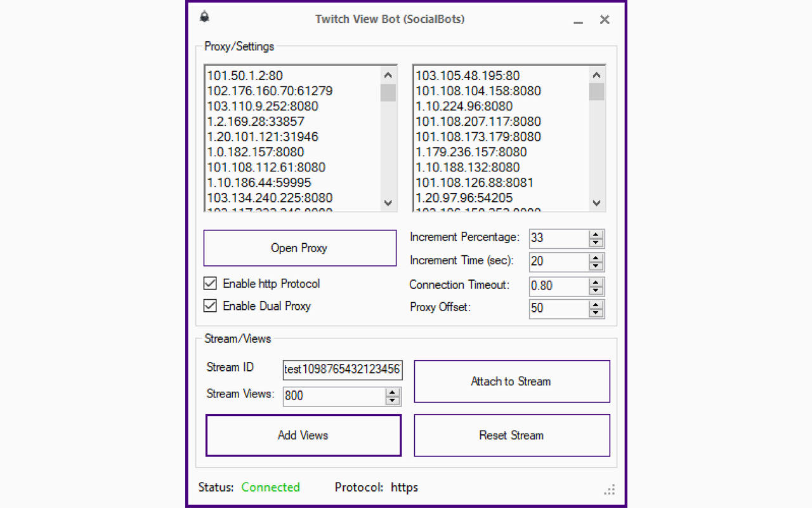The image size is (812, 508).
Task: Decrease Increment Time seconds value
Action: coord(595,267)
